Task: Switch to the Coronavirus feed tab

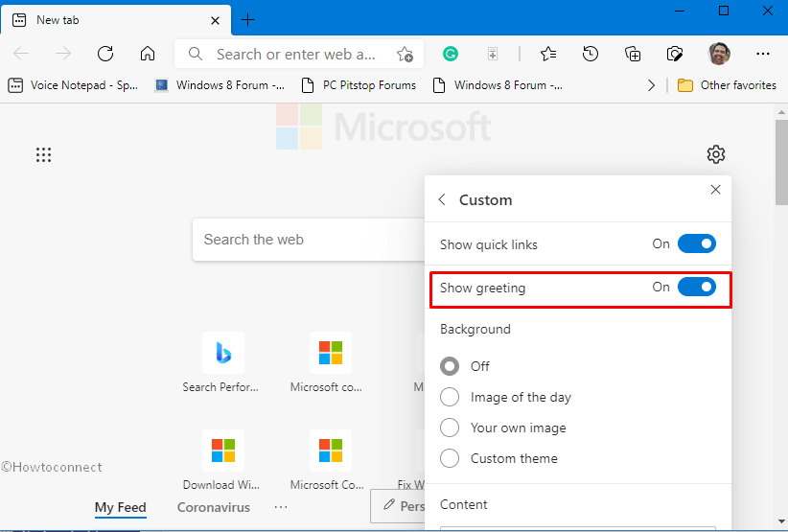Action: point(214,507)
